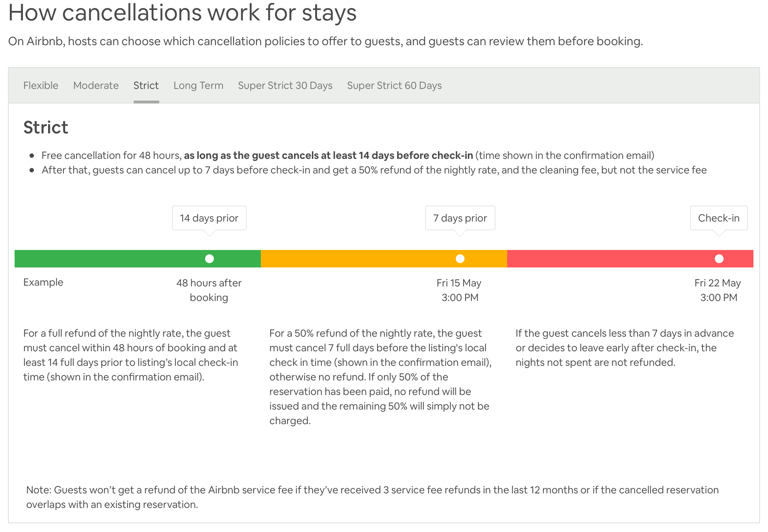Select the Super Strict 60 Days tab
This screenshot has width=768, height=532.
click(395, 85)
